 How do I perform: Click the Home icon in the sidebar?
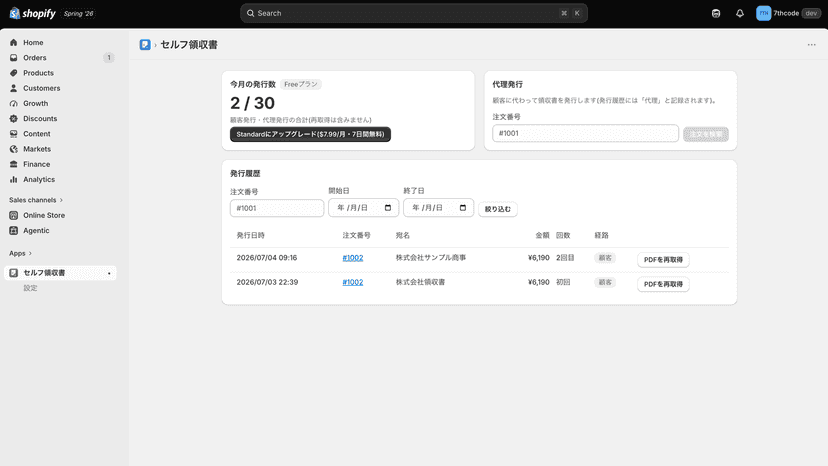point(14,42)
